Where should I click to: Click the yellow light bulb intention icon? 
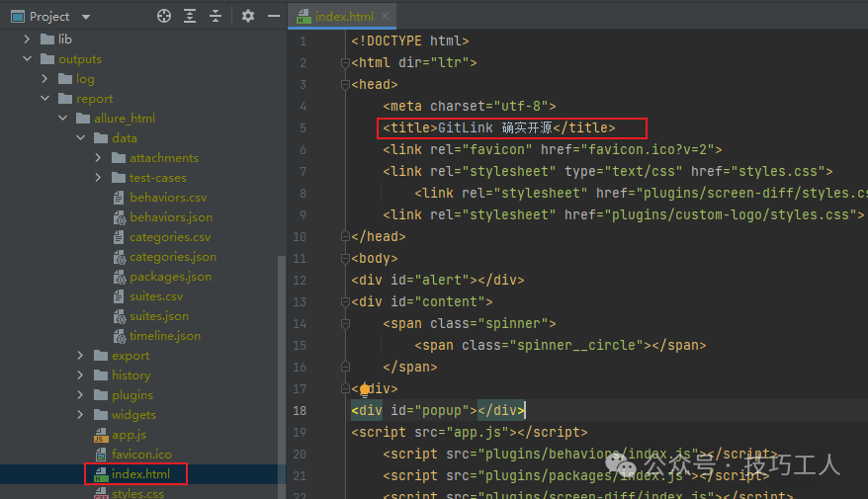point(365,389)
